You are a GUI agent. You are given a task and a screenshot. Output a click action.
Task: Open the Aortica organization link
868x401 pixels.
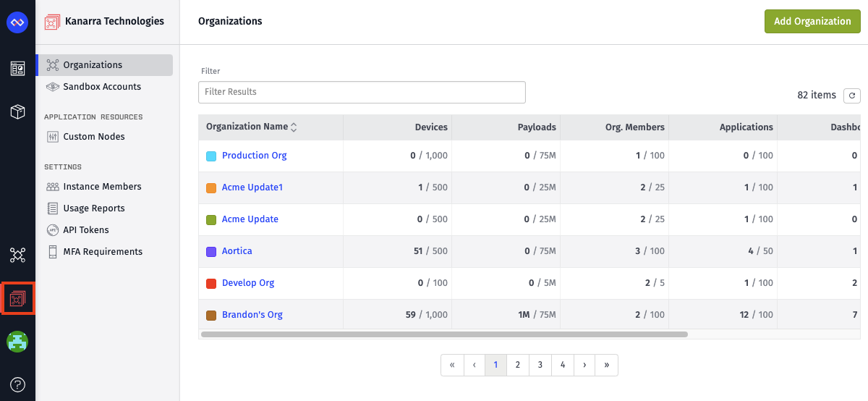[x=237, y=251]
